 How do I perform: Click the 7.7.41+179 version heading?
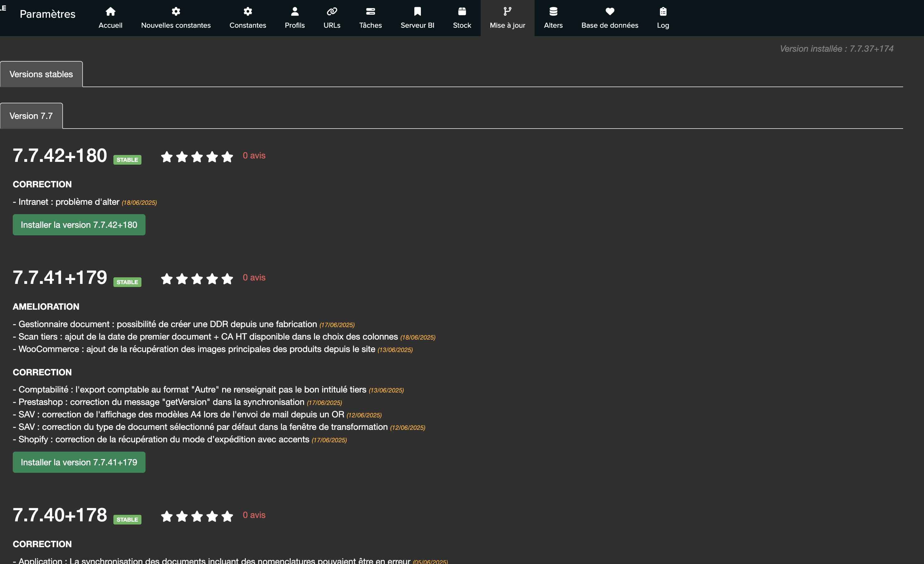(x=60, y=278)
